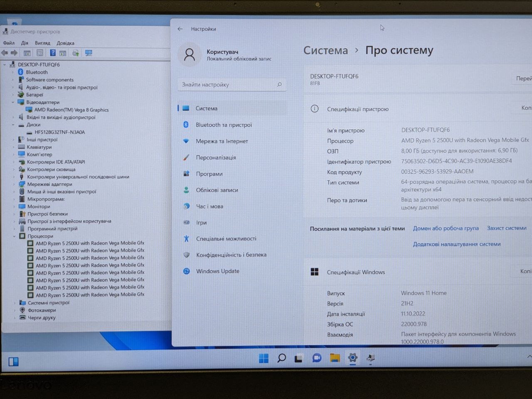The width and height of the screenshot is (532, 399).
Task: Collapse DESKTOP-FTUFQF6 root node
Action: (5, 64)
